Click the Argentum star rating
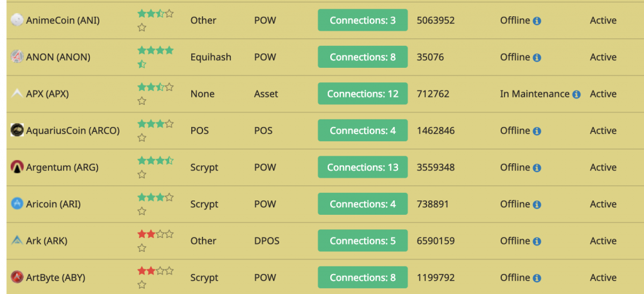 (x=155, y=167)
